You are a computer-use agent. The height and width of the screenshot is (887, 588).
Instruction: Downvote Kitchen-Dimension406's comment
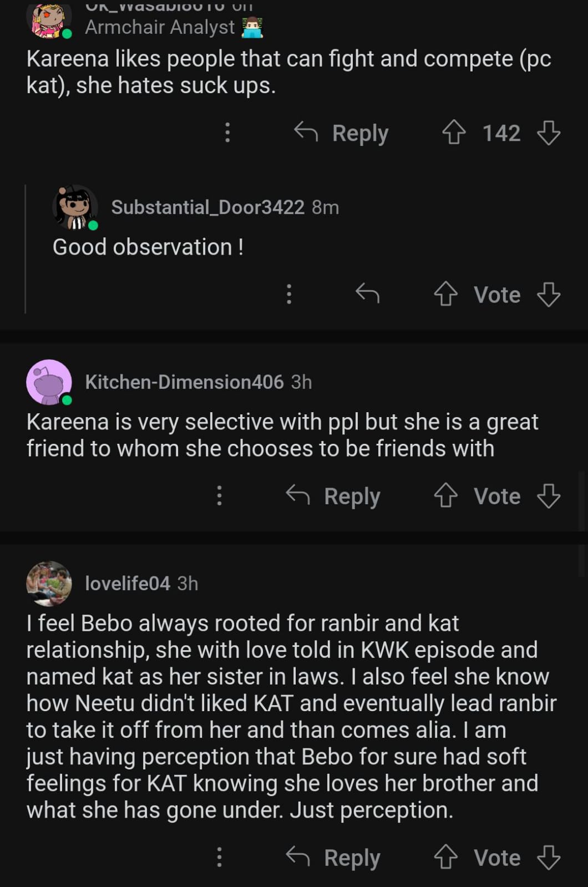tap(549, 495)
